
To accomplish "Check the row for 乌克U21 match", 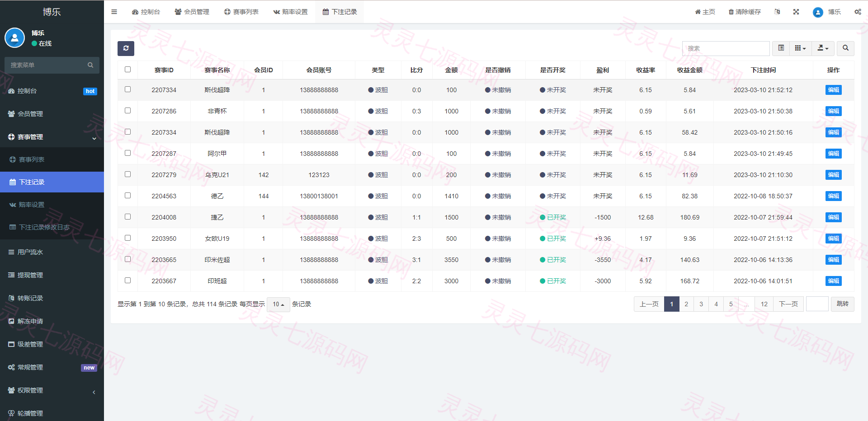I will (x=127, y=174).
